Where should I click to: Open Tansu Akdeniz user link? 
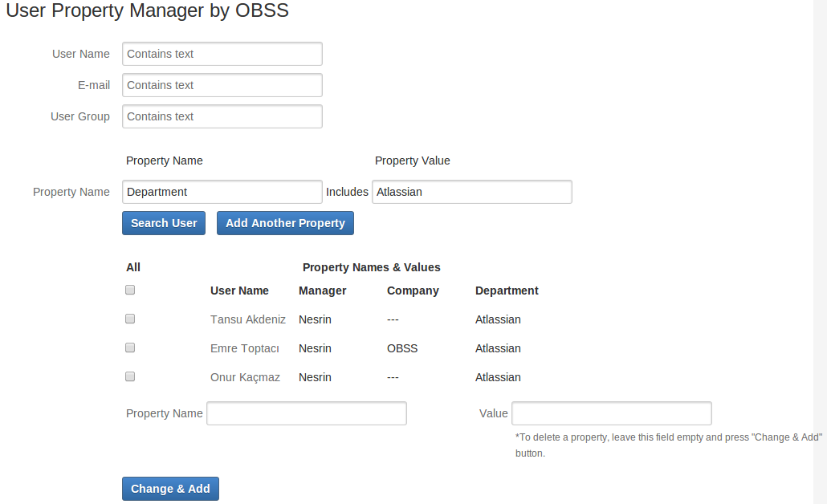248,319
